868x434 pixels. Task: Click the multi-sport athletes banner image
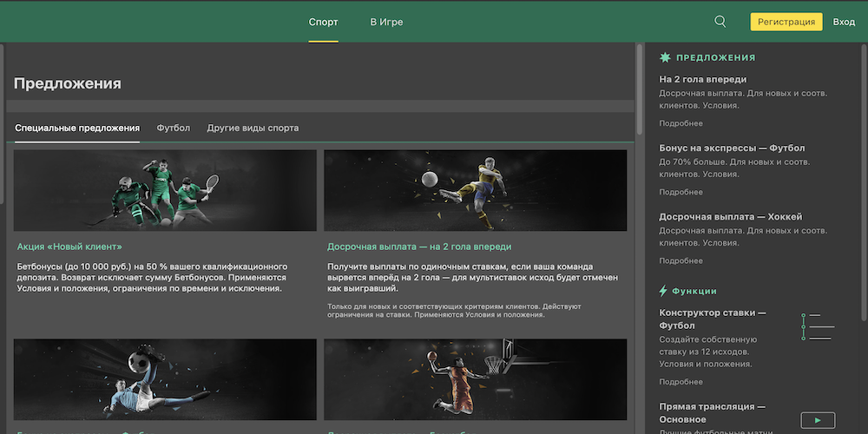click(x=165, y=190)
